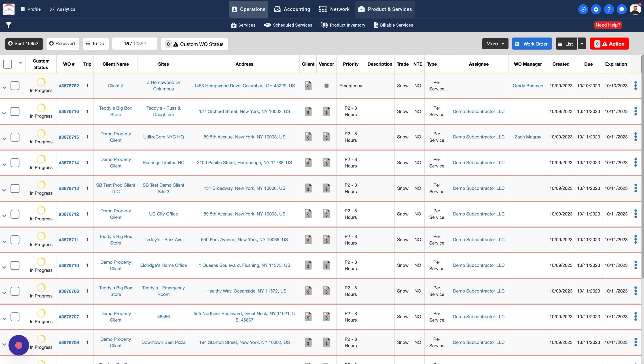Click client invoice icon for WO #3678762
The height and width of the screenshot is (364, 644).
tap(308, 86)
